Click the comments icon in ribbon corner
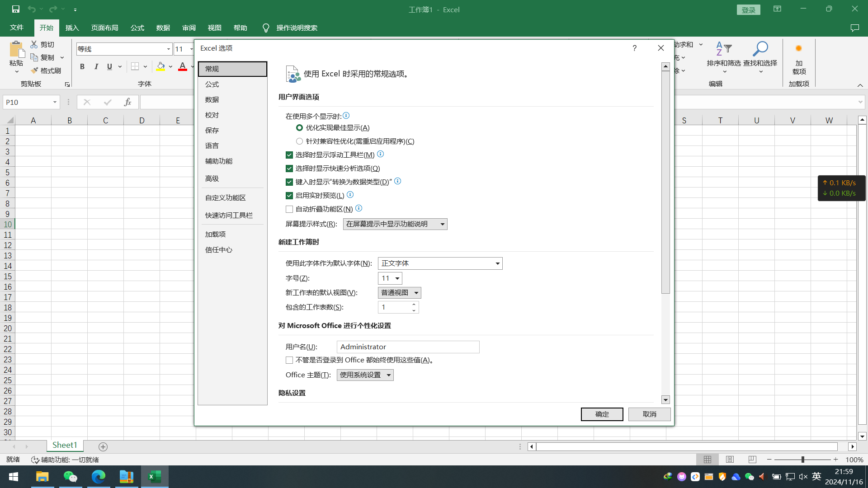Screen dimensions: 868x488 (854, 28)
